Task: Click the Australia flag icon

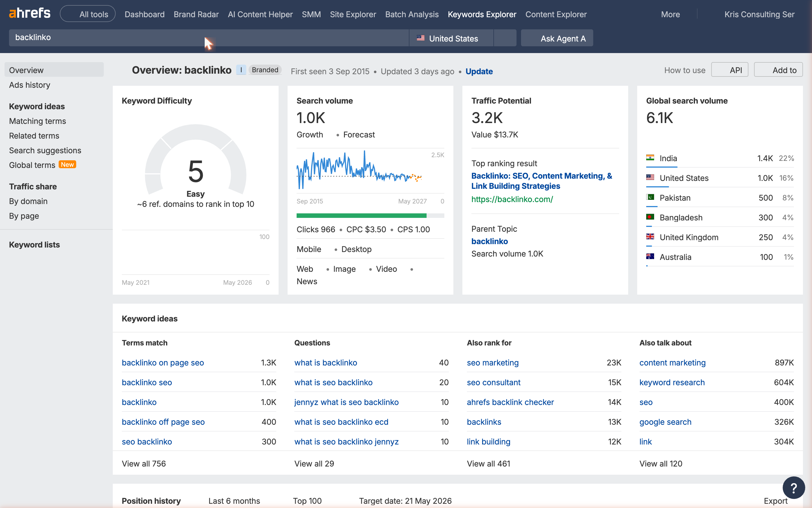Action: pos(650,257)
